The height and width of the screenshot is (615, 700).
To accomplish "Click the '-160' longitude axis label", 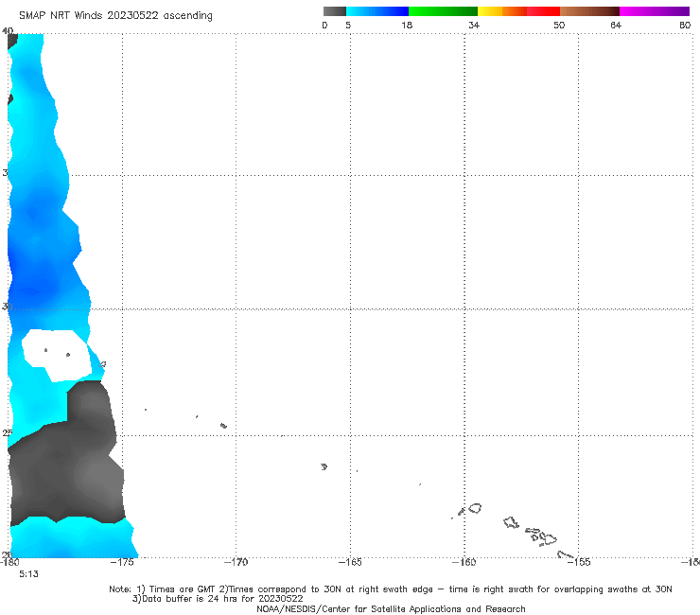I will pyautogui.click(x=464, y=562).
